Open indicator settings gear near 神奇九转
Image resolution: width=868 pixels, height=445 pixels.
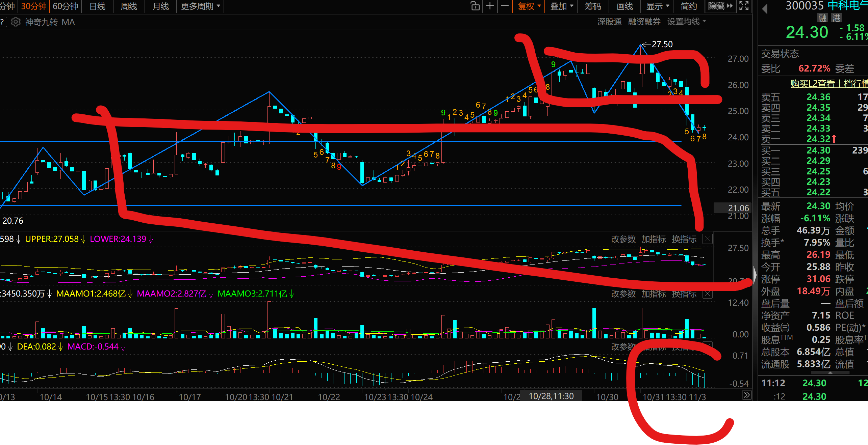(16, 22)
